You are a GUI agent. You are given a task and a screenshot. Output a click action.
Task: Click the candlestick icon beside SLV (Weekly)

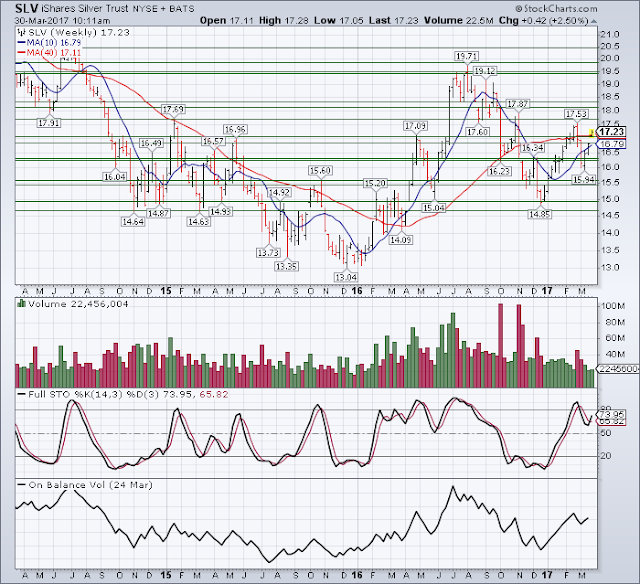[20, 33]
